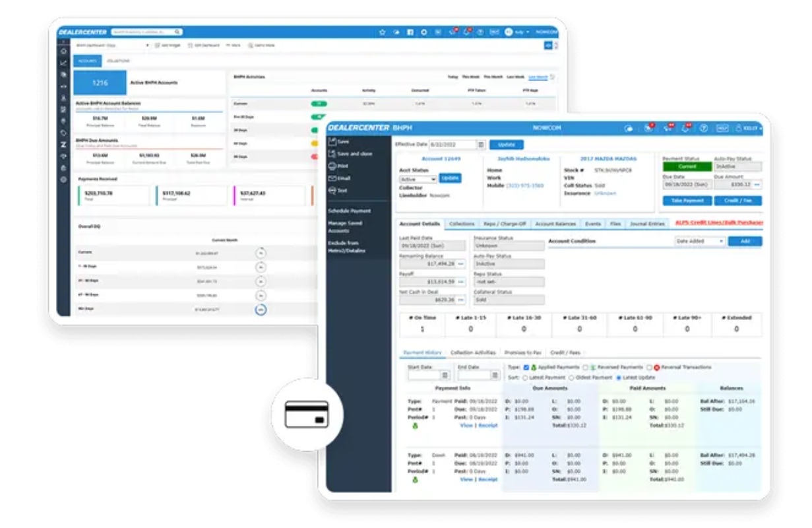The width and height of the screenshot is (812, 528).
Task: Click Add button in Account Condition
Action: coord(745,242)
